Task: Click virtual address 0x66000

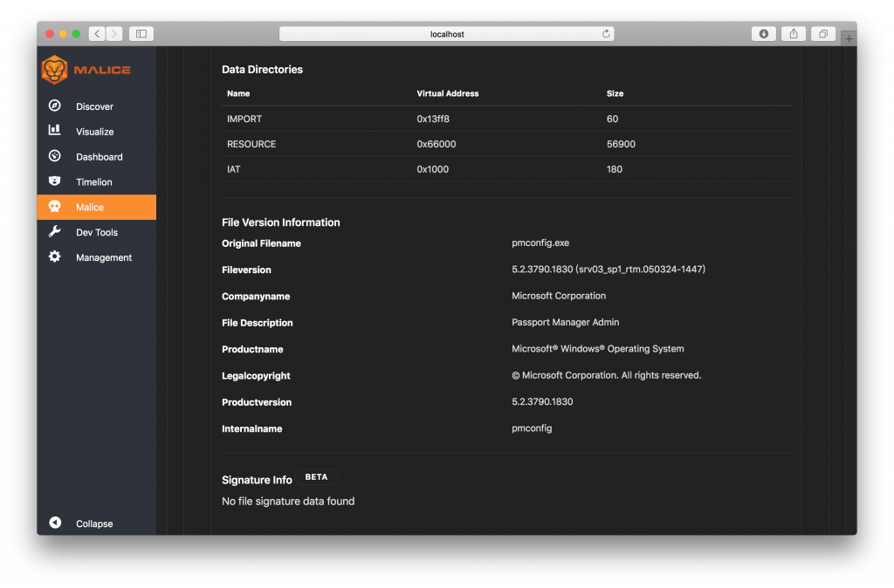Action: pyautogui.click(x=437, y=144)
